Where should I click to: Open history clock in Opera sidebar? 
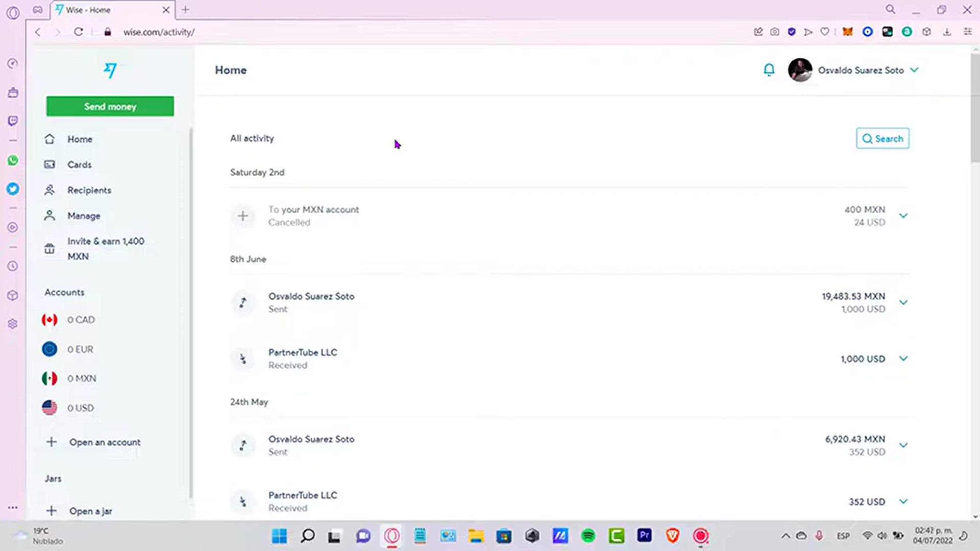point(13,266)
